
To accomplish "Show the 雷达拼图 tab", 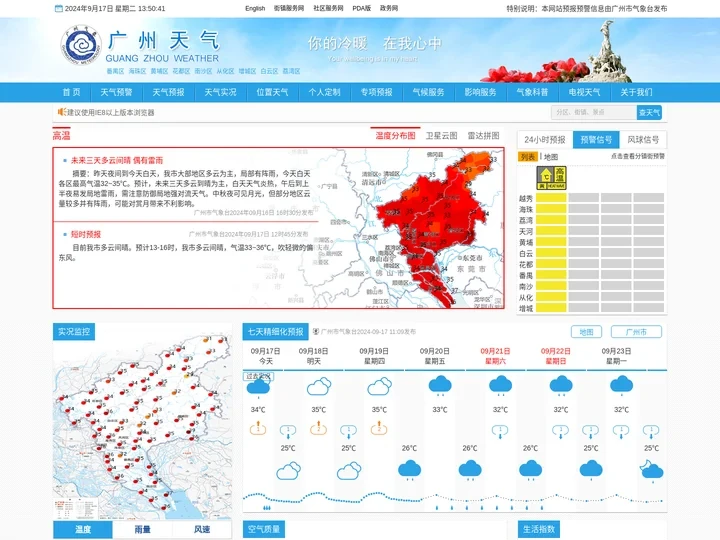I will pyautogui.click(x=483, y=135).
